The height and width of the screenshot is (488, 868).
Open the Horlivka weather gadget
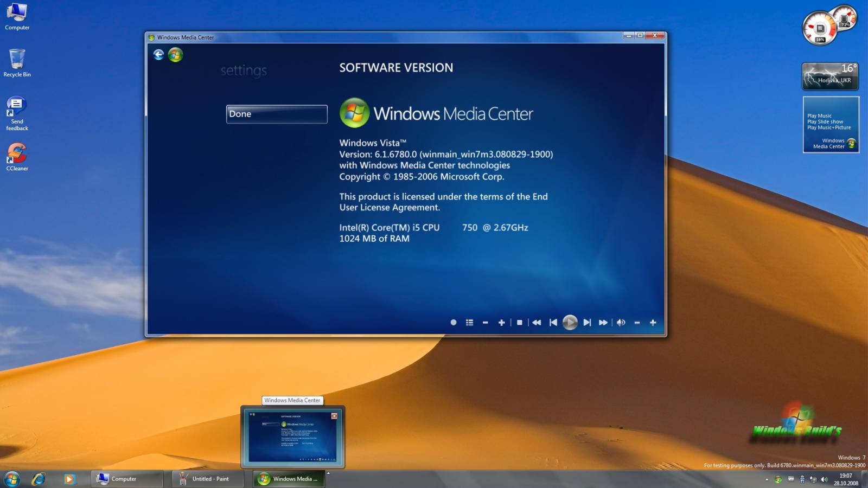(831, 76)
